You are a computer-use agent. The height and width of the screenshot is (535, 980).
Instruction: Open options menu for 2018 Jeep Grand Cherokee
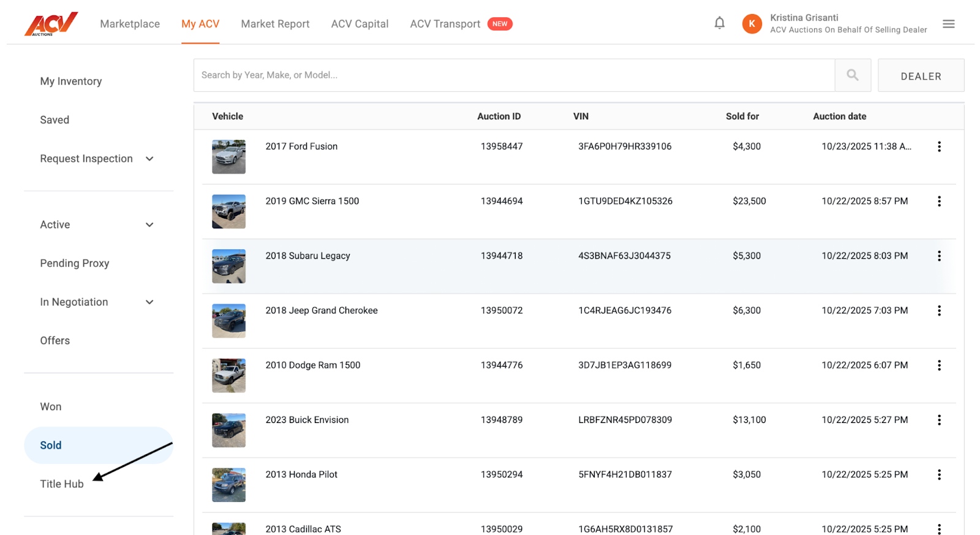pyautogui.click(x=939, y=310)
